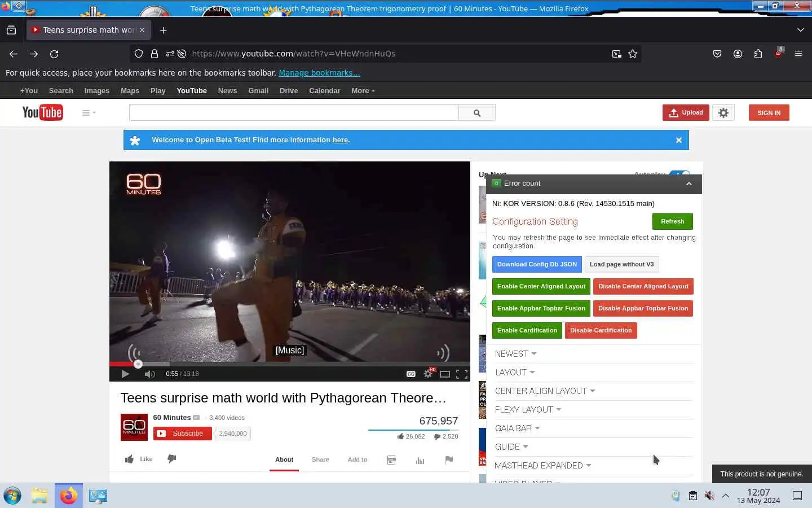Click Load page without V3
This screenshot has width=812, height=508.
pos(622,264)
